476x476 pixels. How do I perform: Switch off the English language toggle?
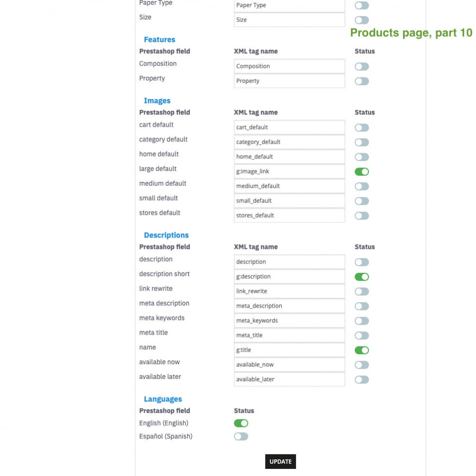(x=241, y=423)
